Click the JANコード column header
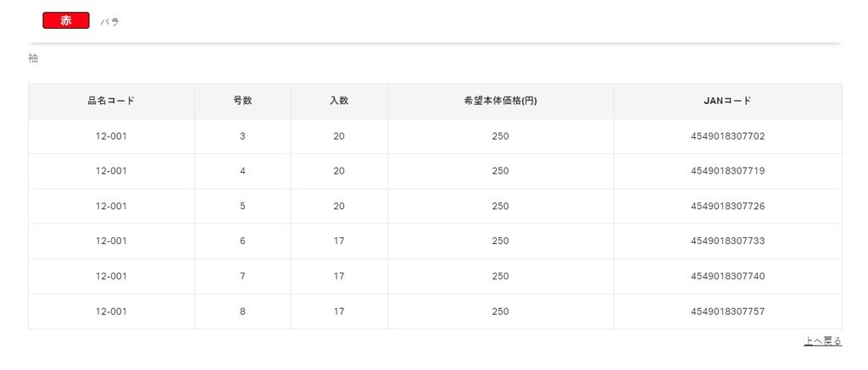This screenshot has height=370, width=868. pos(727,101)
